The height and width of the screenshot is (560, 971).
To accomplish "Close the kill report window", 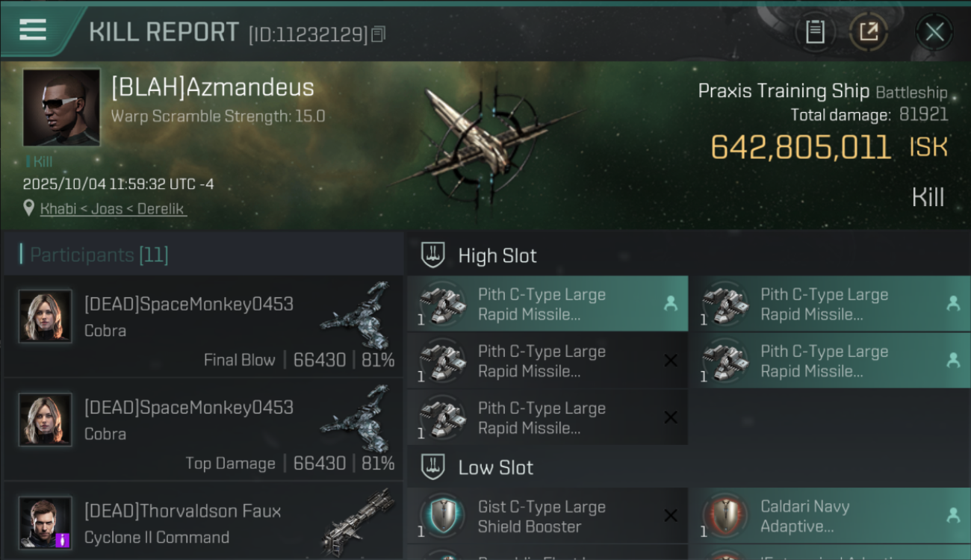I will [x=934, y=32].
